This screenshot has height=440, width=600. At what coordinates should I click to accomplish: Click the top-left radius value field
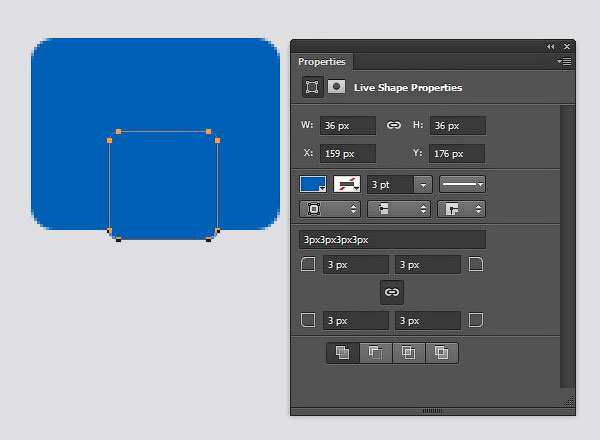pyautogui.click(x=356, y=265)
